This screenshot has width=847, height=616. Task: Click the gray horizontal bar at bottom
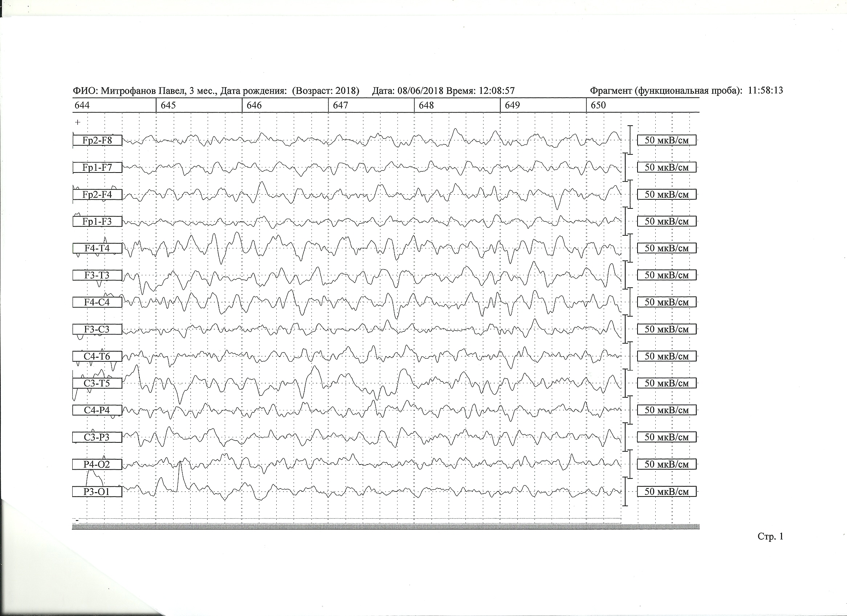click(385, 527)
